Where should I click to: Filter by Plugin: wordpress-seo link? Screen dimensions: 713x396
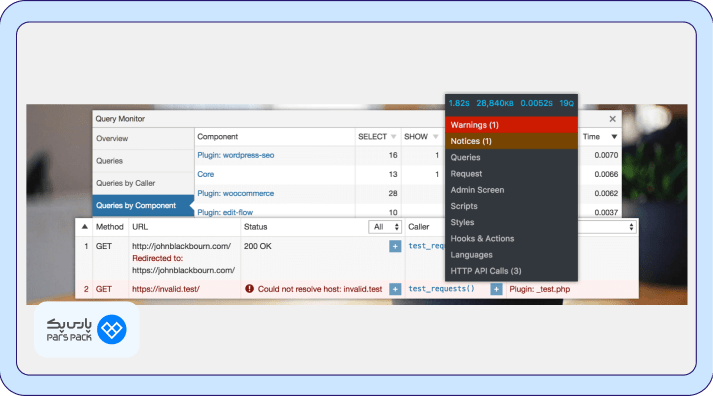coord(236,155)
